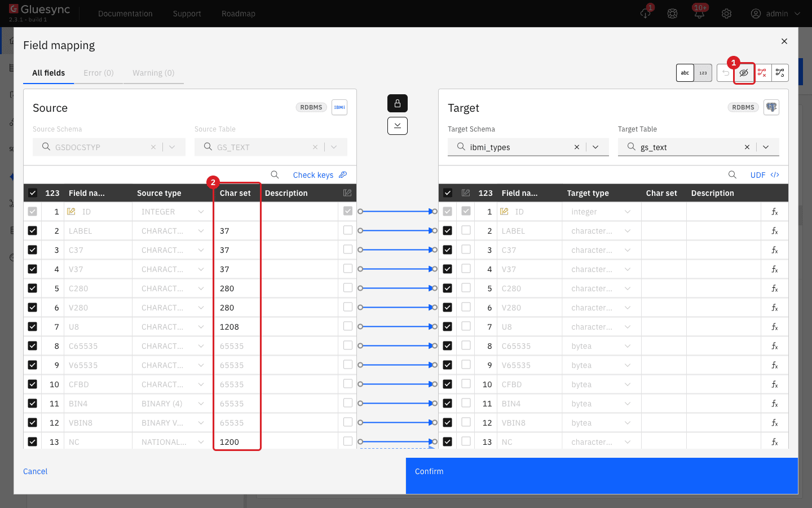Open the target fields search icon

click(x=732, y=175)
